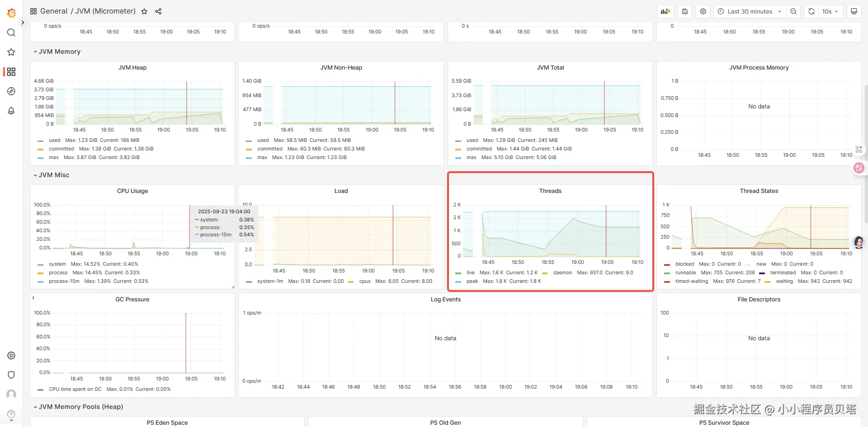Refresh the dashboard now

tap(811, 11)
